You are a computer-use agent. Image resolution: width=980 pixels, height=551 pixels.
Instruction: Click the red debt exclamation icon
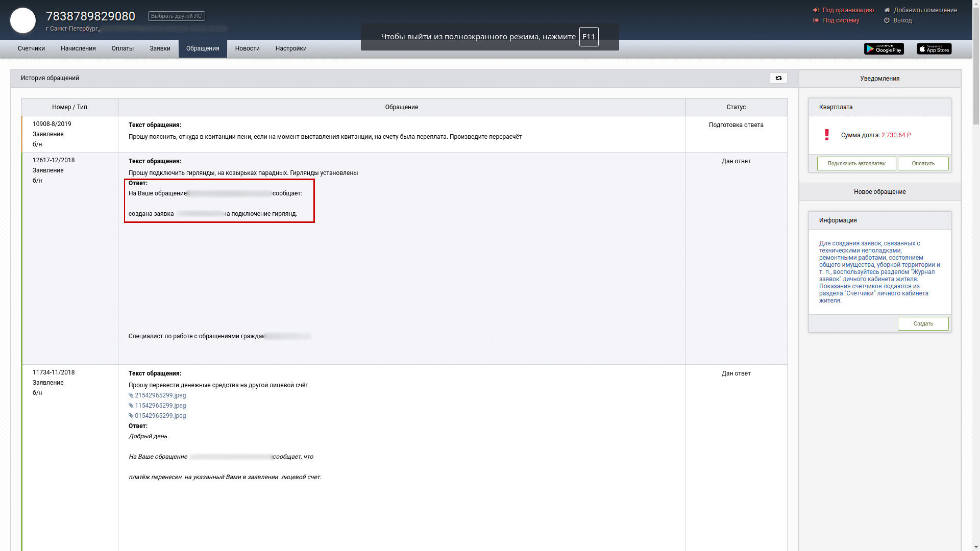(x=827, y=135)
